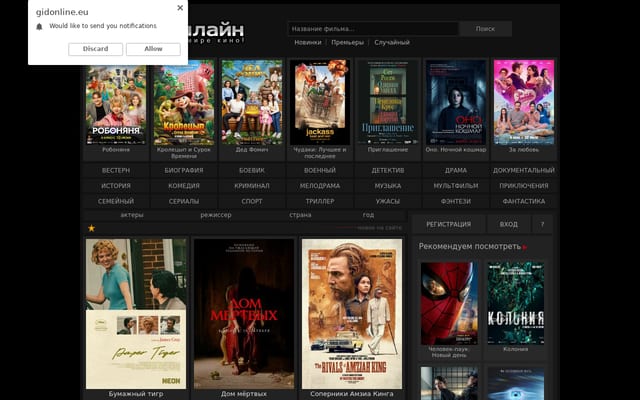Viewport: 640px width, 400px height.
Task: Focus the movie title search field
Action: [373, 29]
